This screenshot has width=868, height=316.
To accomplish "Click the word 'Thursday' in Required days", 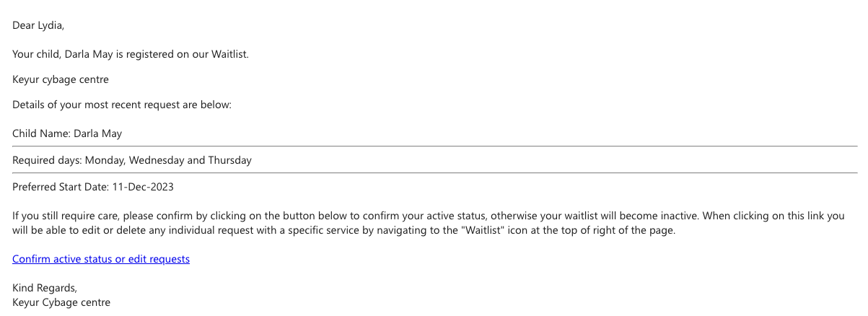I will (x=229, y=160).
